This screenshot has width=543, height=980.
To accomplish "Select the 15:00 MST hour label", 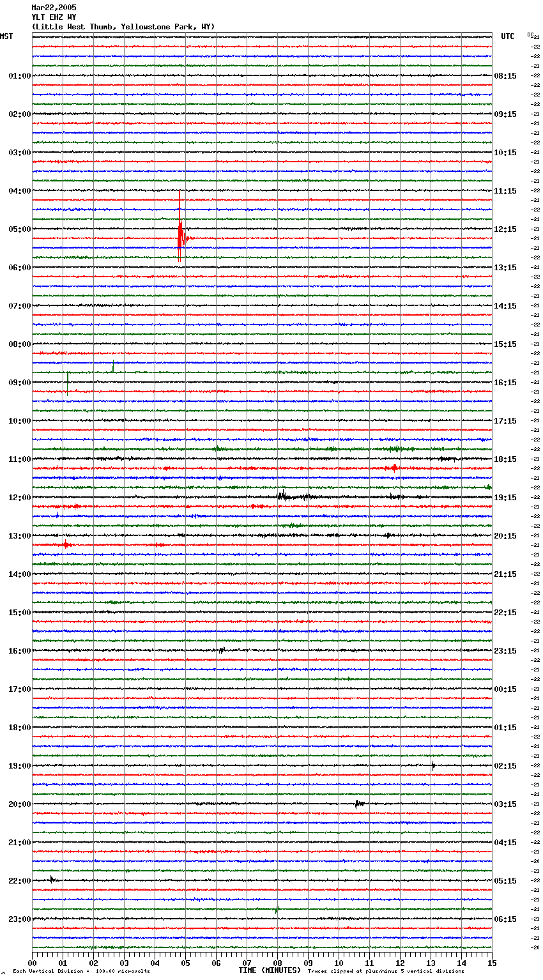I will tap(20, 613).
